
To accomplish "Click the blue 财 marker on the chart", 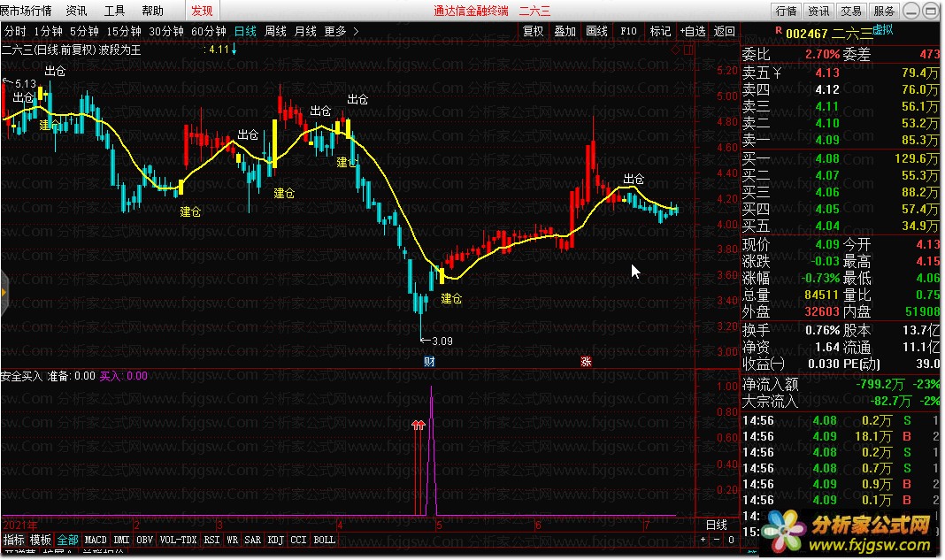I will tap(429, 361).
